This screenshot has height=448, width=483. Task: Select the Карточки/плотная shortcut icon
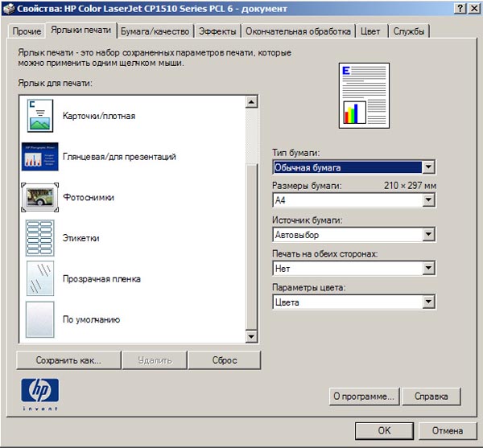click(x=40, y=116)
